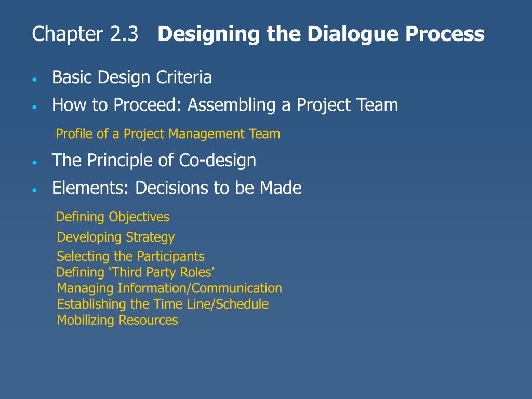Follow the 'Managing Information/Communication' link
Image resolution: width=532 pixels, height=399 pixels.
[x=169, y=288]
